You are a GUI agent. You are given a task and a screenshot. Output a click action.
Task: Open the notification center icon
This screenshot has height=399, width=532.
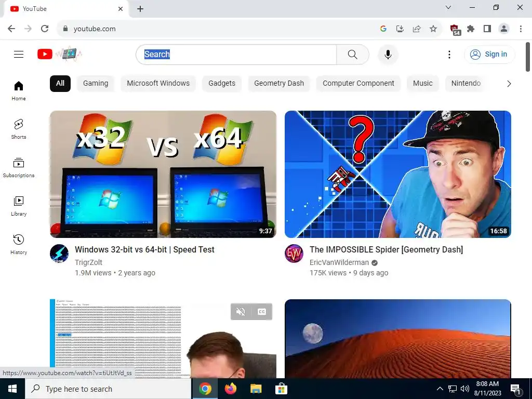coord(516,389)
